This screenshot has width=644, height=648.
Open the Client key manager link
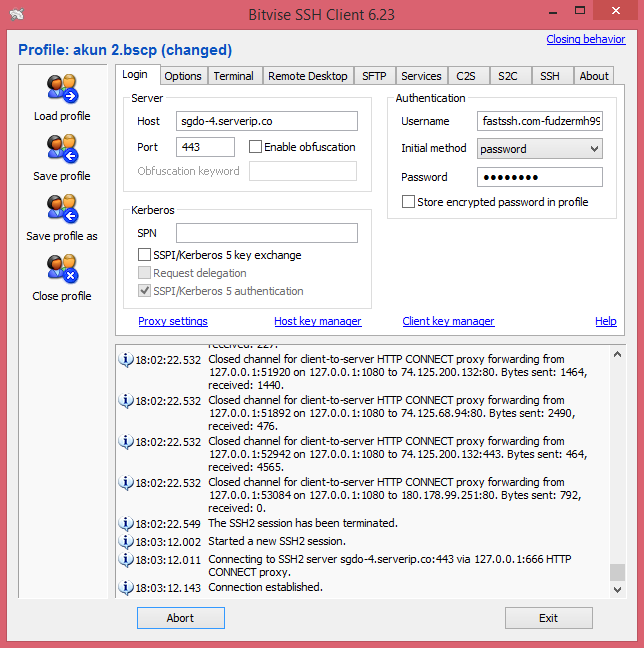(448, 321)
